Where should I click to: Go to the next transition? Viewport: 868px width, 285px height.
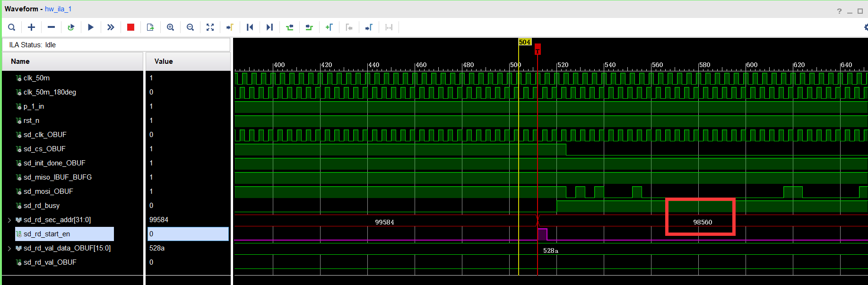[x=309, y=27]
